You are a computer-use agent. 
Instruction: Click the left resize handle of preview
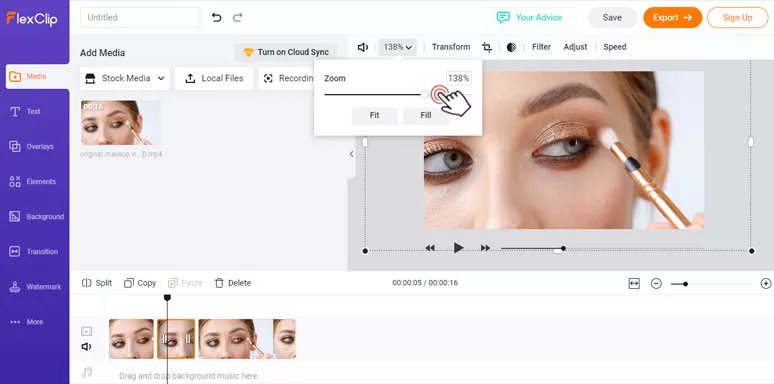click(x=365, y=142)
